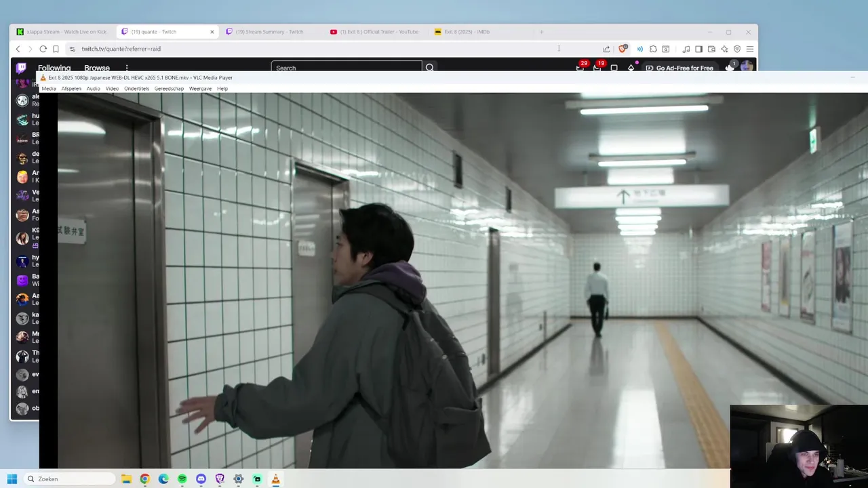The image size is (868, 488).
Task: Click the Twitch logo home icon
Action: point(22,68)
